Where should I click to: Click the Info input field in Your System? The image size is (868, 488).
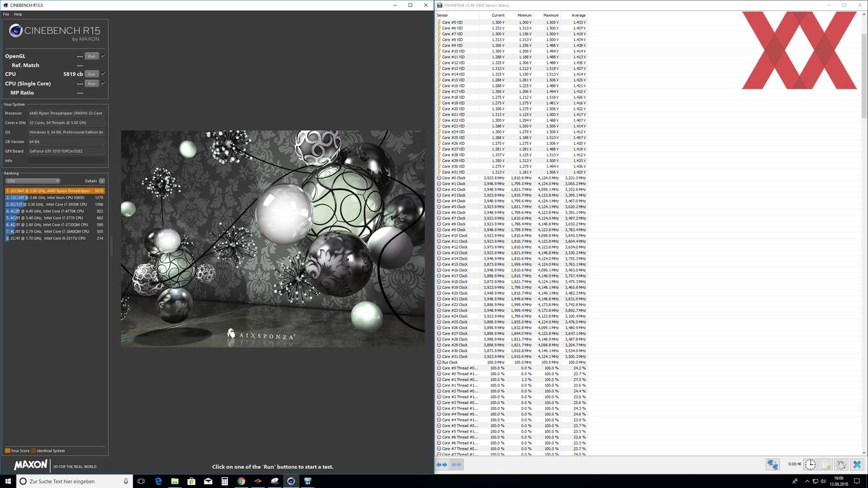click(x=66, y=161)
